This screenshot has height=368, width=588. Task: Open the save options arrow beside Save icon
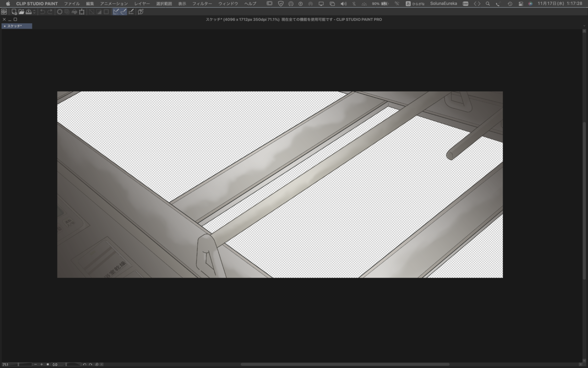[34, 12]
